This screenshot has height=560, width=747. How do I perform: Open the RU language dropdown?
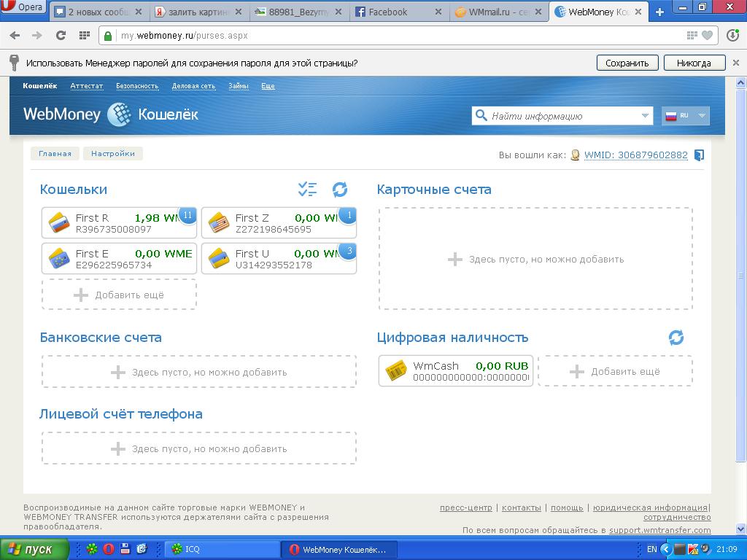[x=686, y=116]
